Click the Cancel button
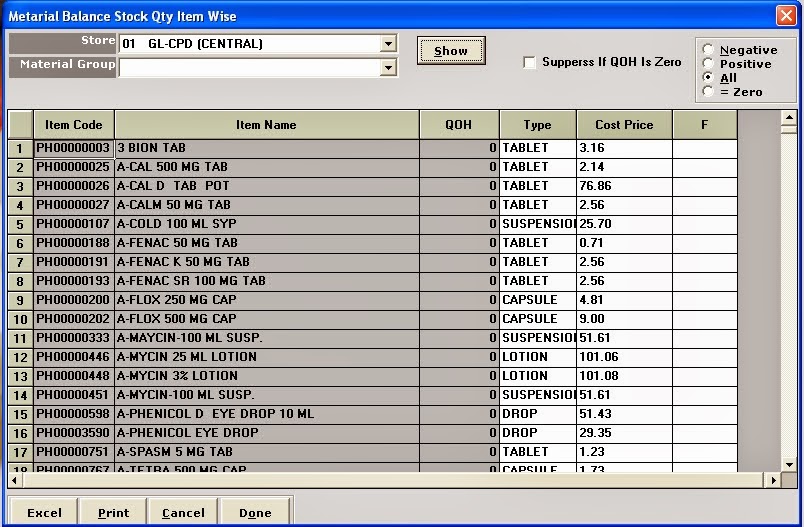This screenshot has height=527, width=804. [183, 513]
